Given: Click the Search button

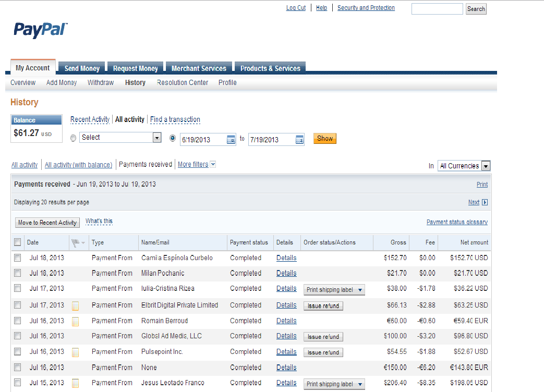Looking at the screenshot, I should [x=476, y=9].
